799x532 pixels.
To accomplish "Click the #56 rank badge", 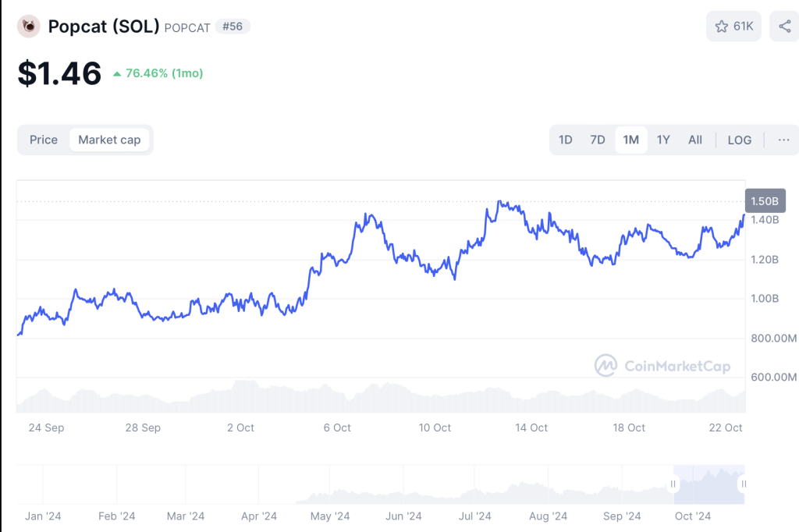I will pyautogui.click(x=233, y=27).
